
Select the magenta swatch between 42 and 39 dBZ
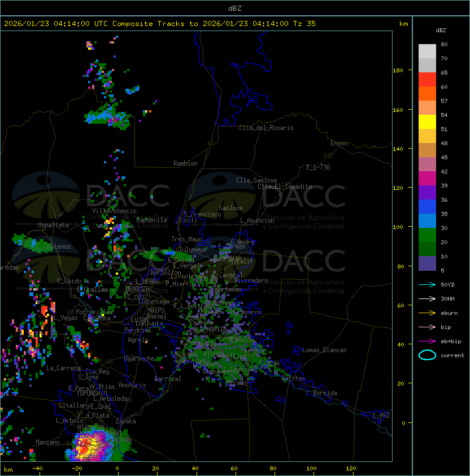click(x=427, y=179)
